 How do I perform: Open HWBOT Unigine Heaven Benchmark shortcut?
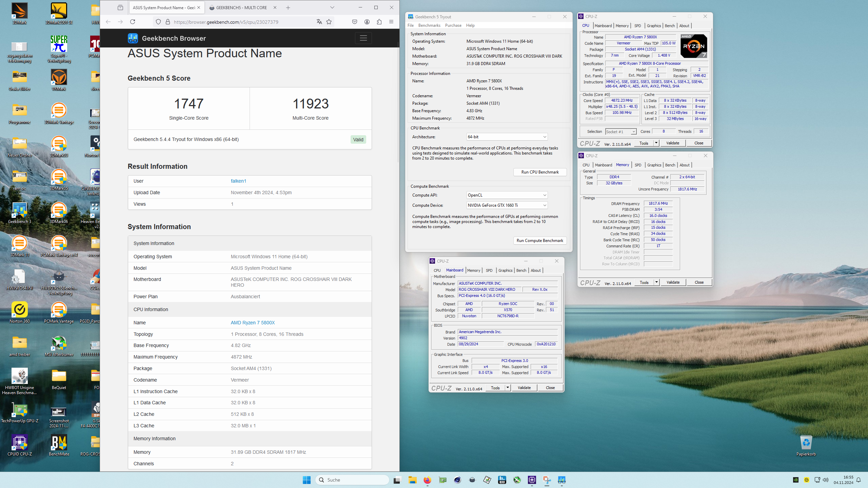(19, 381)
